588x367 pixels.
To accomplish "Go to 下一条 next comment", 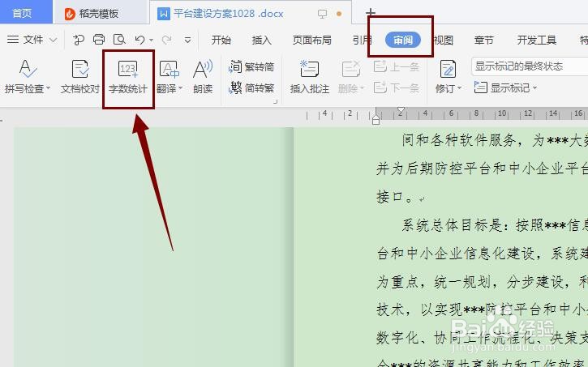I will tap(397, 87).
